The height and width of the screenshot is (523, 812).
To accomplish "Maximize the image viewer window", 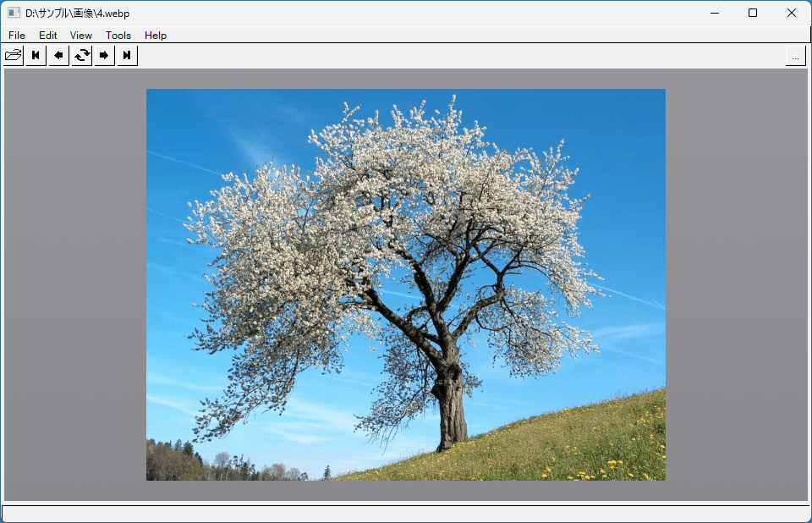I will coord(753,13).
